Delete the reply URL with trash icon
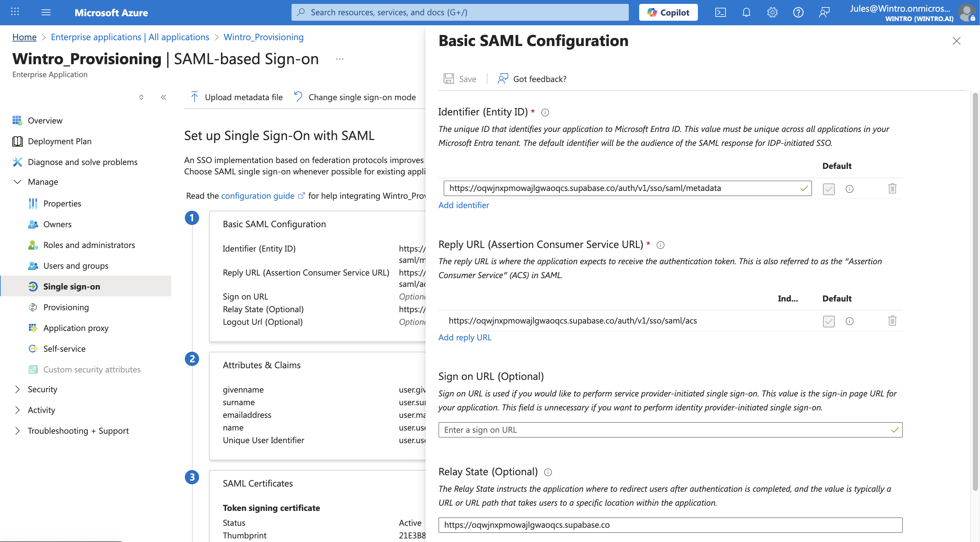Viewport: 980px width, 542px height. click(892, 321)
